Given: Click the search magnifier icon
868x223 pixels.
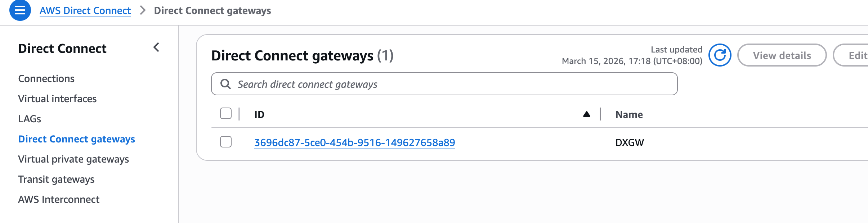Looking at the screenshot, I should point(226,84).
